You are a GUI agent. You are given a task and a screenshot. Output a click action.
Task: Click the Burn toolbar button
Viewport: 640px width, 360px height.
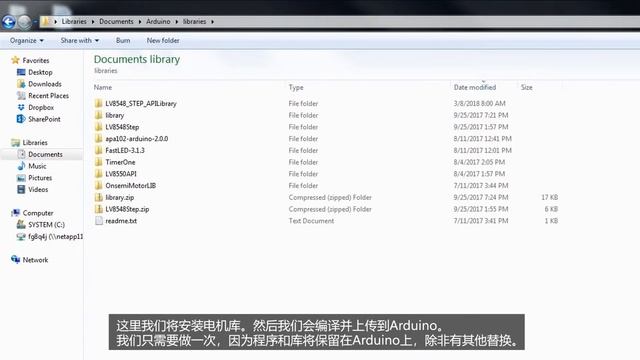click(x=123, y=40)
